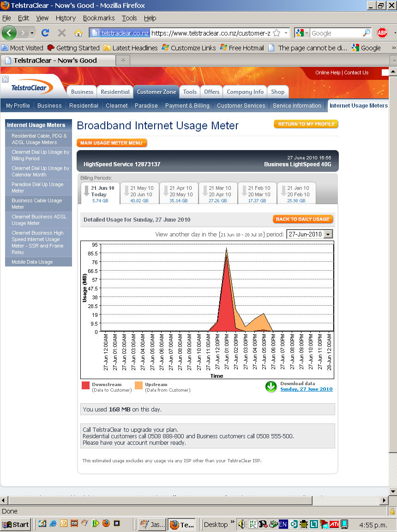Screen dimensions: 397x532
Task: Launch Internet Explorer from Quick Launch
Action: (x=53, y=524)
